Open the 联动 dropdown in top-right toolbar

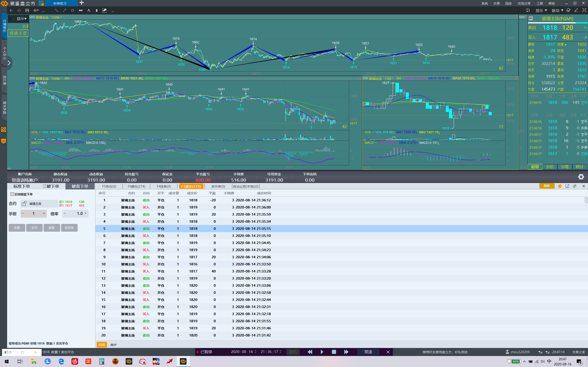(x=557, y=11)
